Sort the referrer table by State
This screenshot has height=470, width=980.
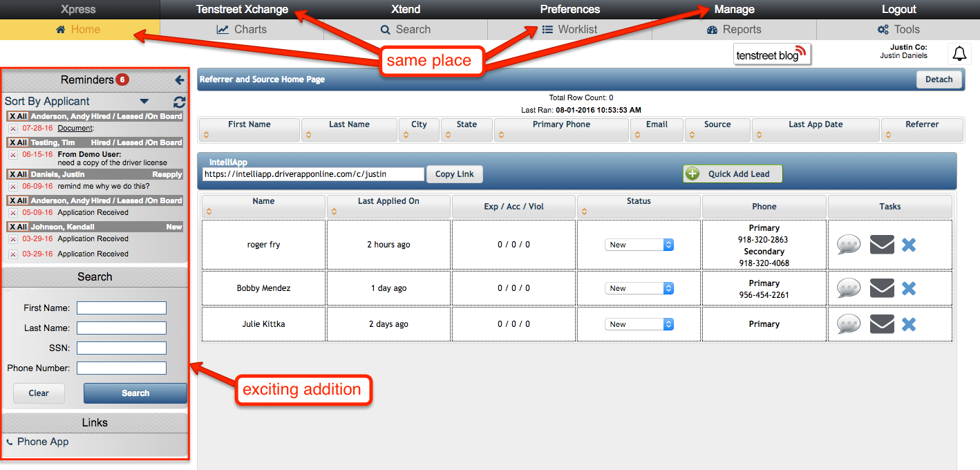point(448,135)
